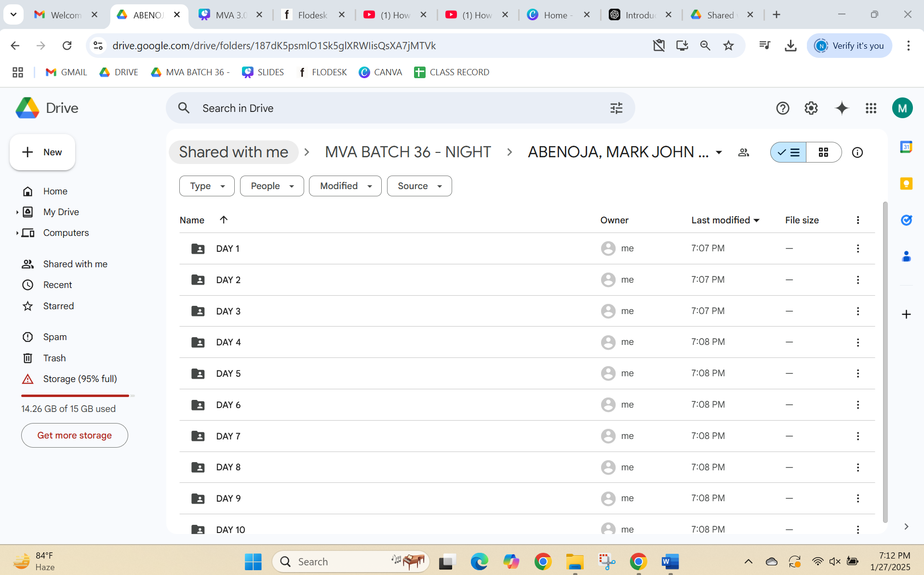924x575 pixels.
Task: Open Google Keep side panel icon
Action: click(x=906, y=184)
